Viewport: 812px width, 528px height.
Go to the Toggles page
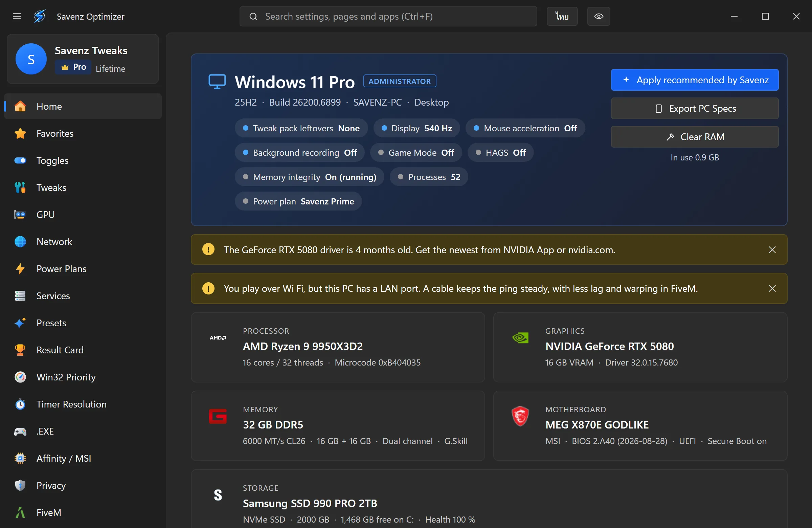83,160
